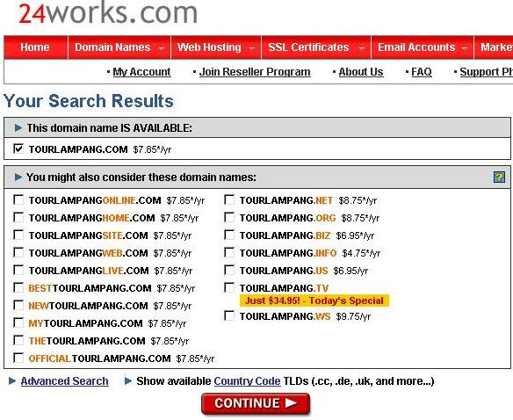Uncheck the TOURLAMPANG.COM checkbox

[x=18, y=148]
